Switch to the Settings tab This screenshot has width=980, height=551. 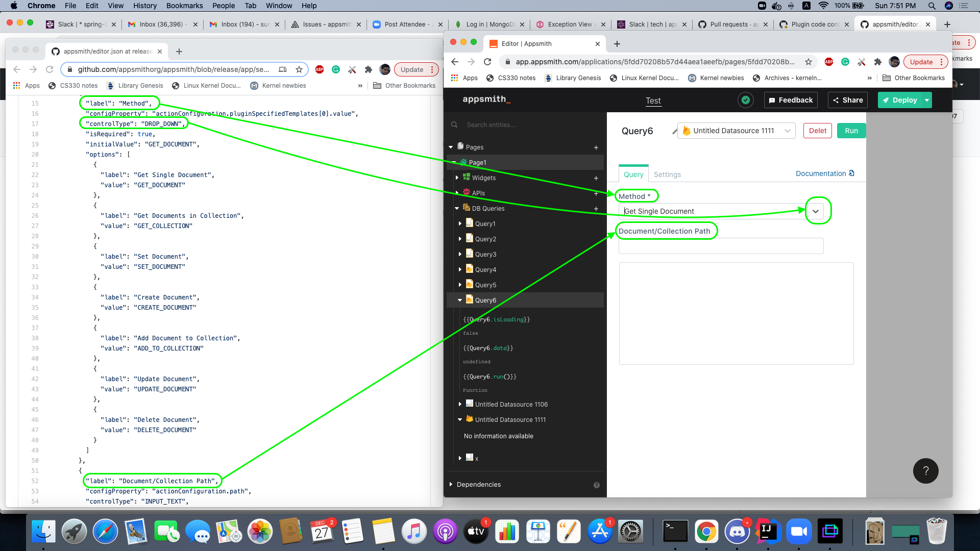point(667,174)
